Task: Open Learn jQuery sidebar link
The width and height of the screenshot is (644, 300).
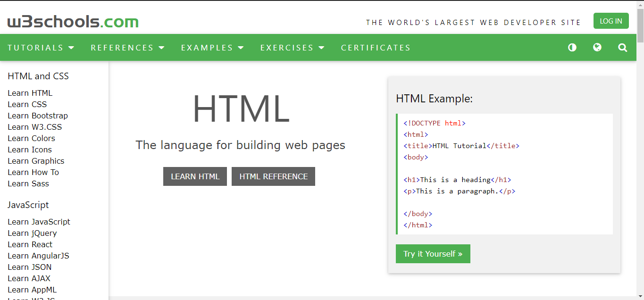Action: (x=32, y=233)
